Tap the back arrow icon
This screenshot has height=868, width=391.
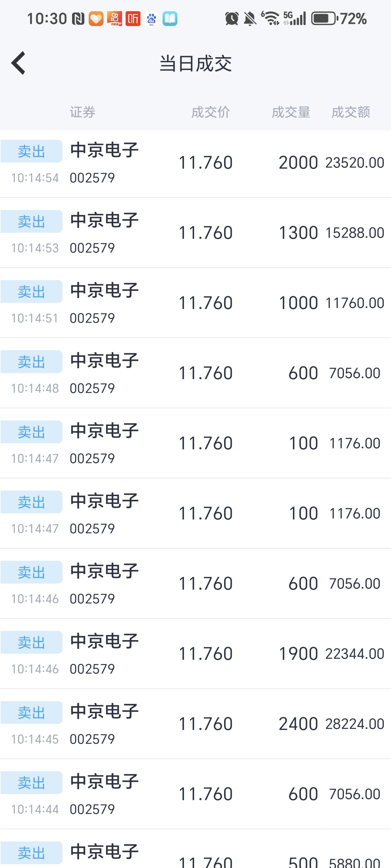[x=18, y=63]
